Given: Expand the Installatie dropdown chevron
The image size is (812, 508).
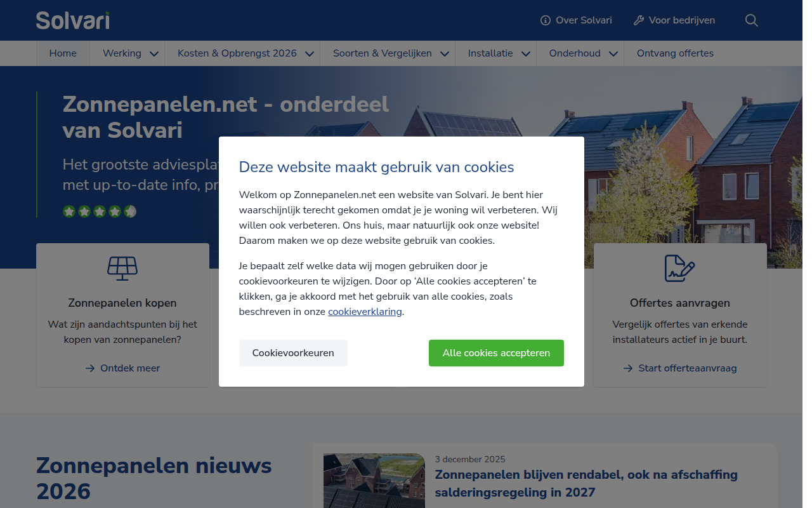Looking at the screenshot, I should click(x=526, y=54).
